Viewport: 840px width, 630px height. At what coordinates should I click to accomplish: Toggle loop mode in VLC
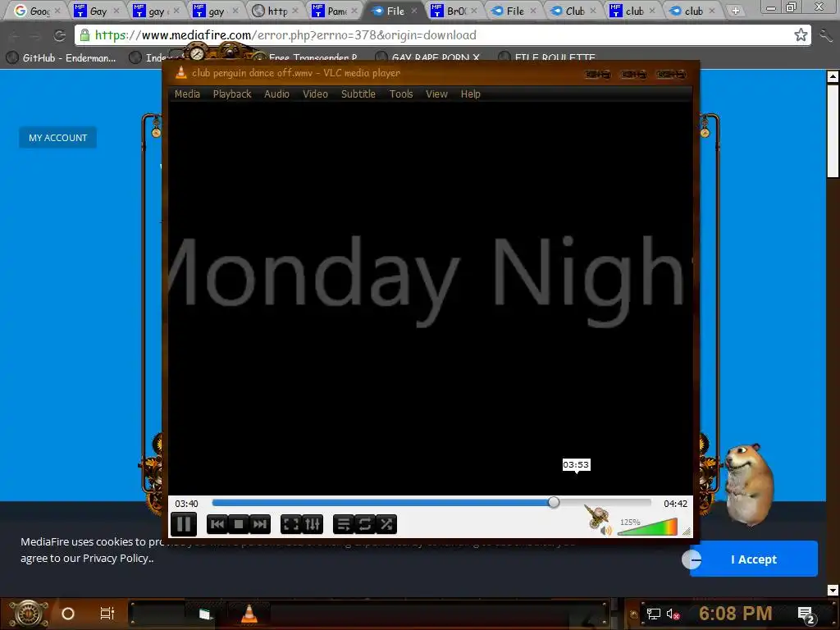click(365, 524)
